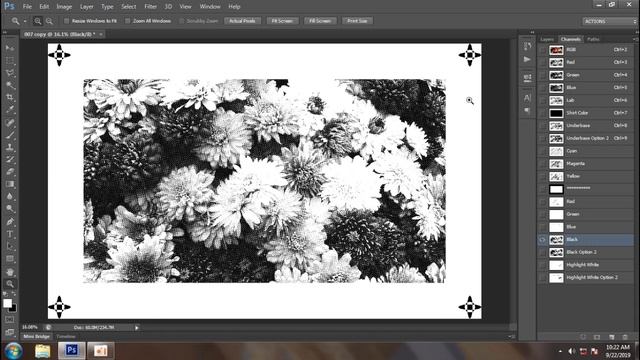Select the Lasso tool
Image resolution: width=640 pixels, height=360 pixels.
pyautogui.click(x=10, y=73)
